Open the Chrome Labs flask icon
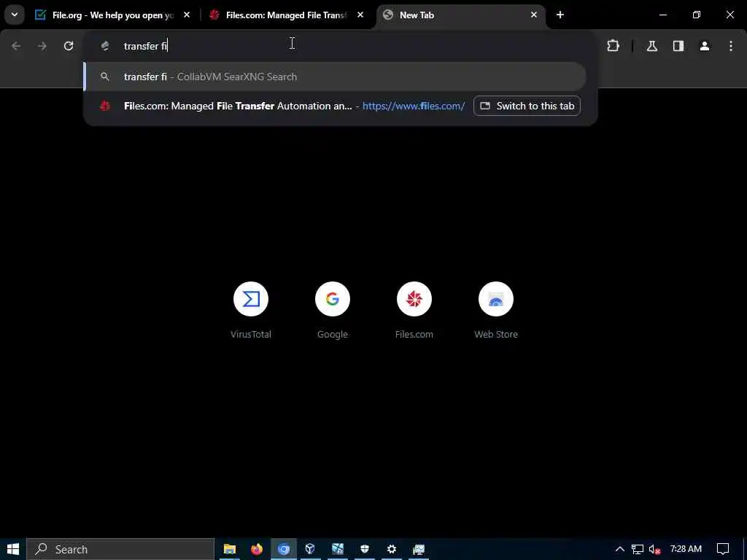This screenshot has width=747, height=560. click(652, 46)
